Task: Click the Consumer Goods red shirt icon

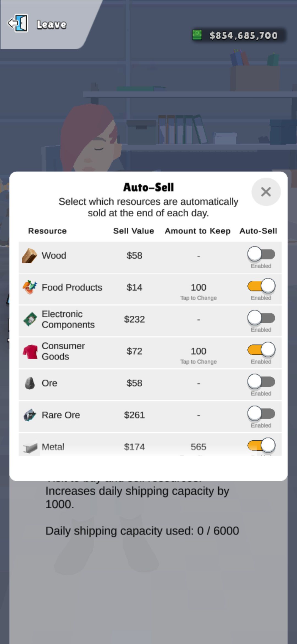Action: point(30,351)
